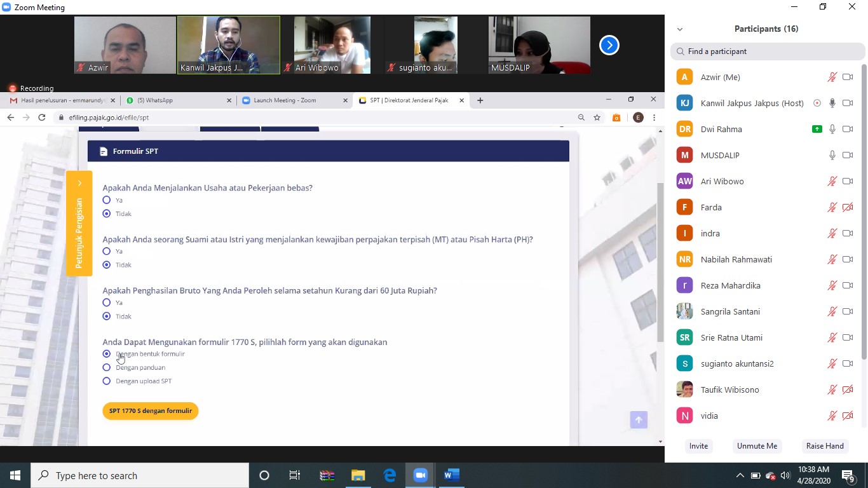
Task: Select Ya for Usaha atau Pekerjaan bebas
Action: click(107, 200)
